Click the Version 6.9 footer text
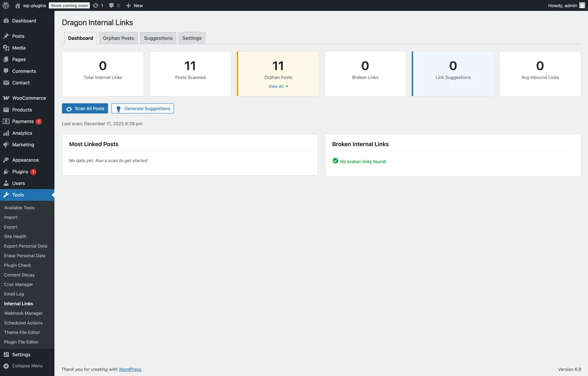This screenshot has width=588, height=376. click(x=569, y=369)
